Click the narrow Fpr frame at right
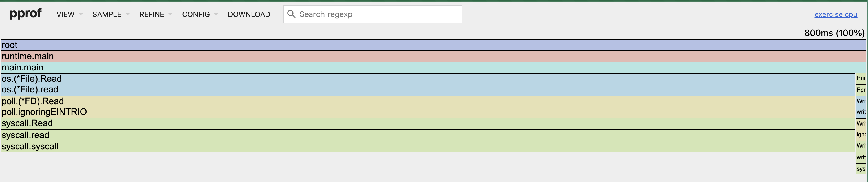Image resolution: width=868 pixels, height=182 pixels. pyautogui.click(x=861, y=90)
